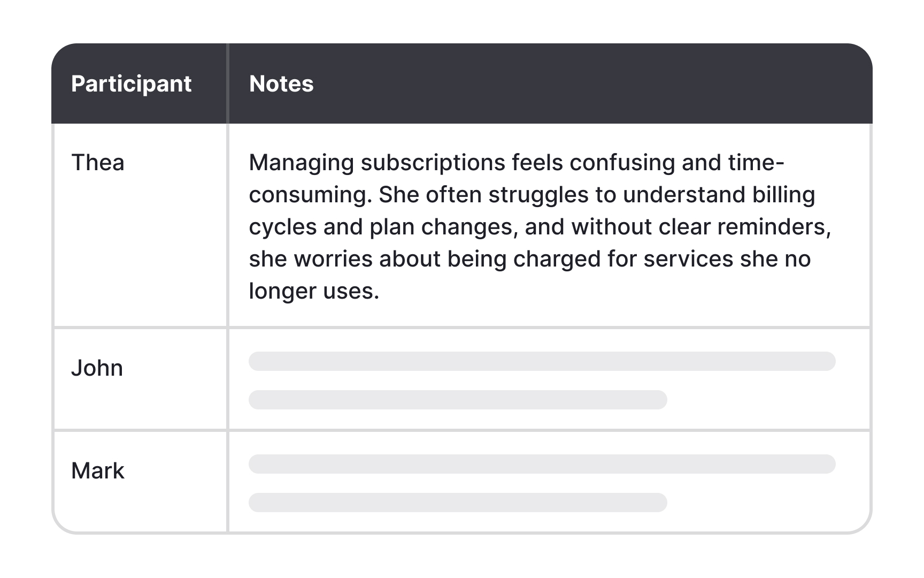Screen dimensions: 924x578
Task: Select the Mark participant cell
Action: [98, 471]
